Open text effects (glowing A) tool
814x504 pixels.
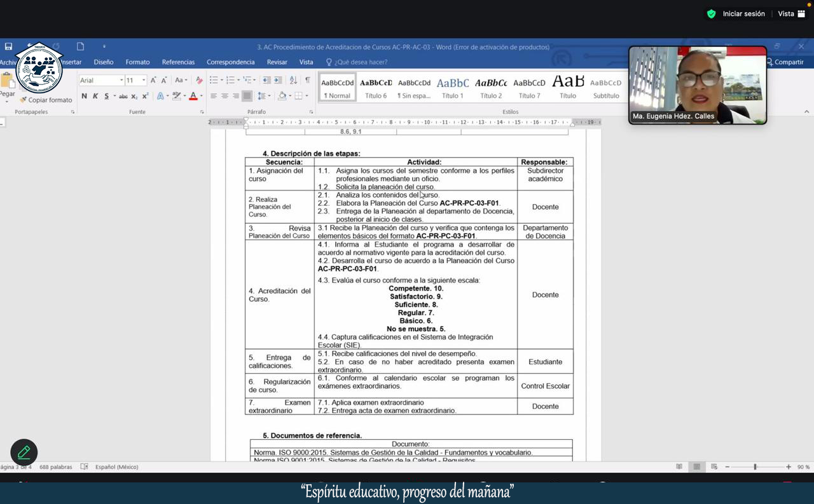point(160,96)
